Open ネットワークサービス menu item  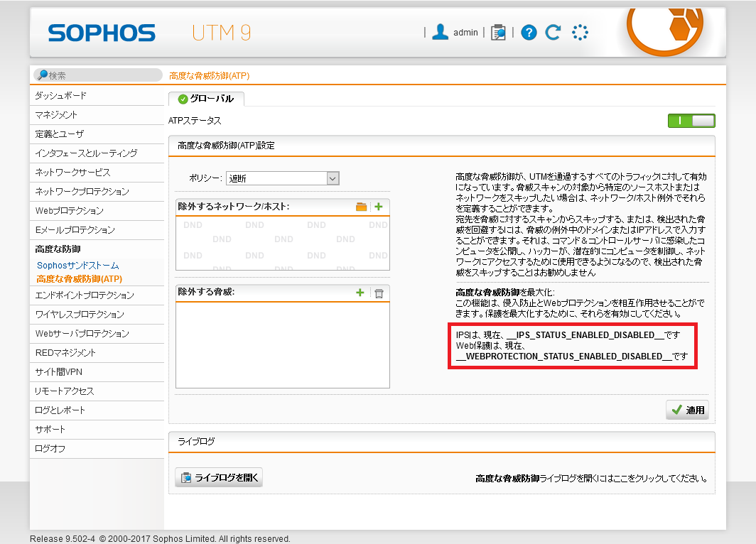click(97, 173)
